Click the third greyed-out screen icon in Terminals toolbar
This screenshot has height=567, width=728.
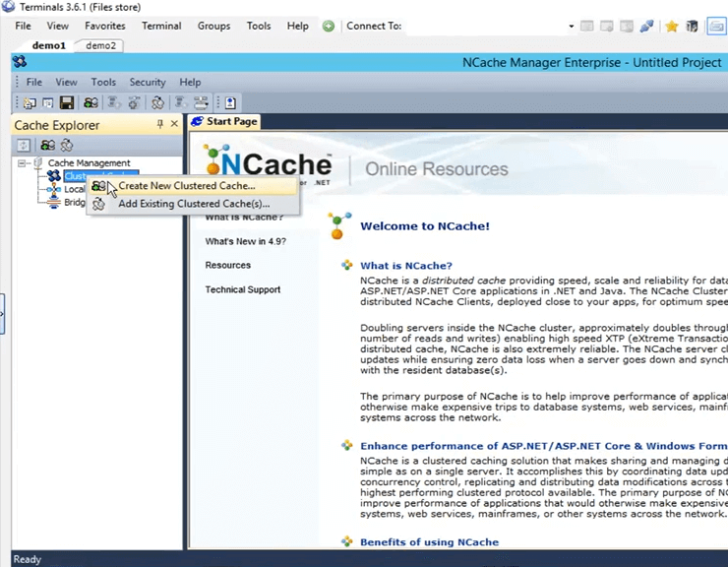[x=627, y=26]
